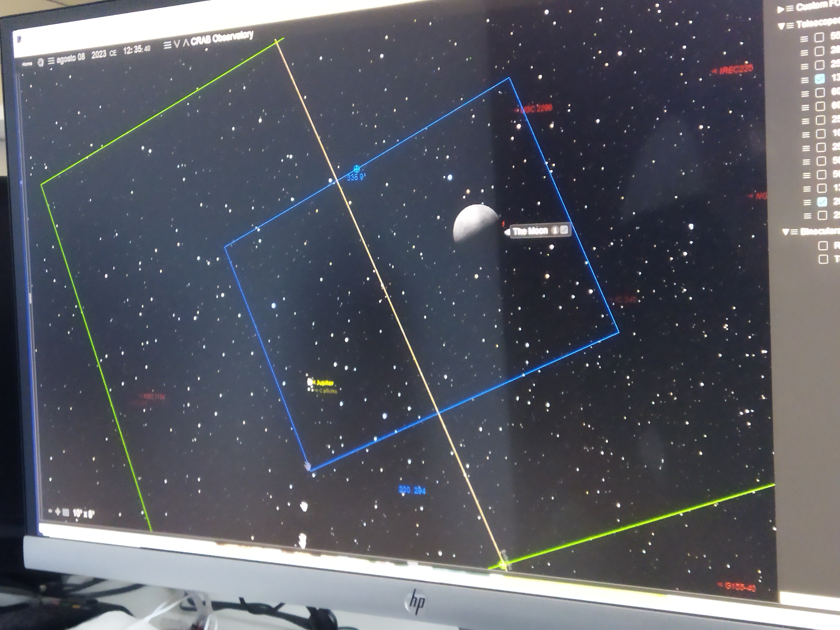Image resolution: width=840 pixels, height=630 pixels.
Task: Click the clock icon beside the date
Action: pyautogui.click(x=41, y=63)
